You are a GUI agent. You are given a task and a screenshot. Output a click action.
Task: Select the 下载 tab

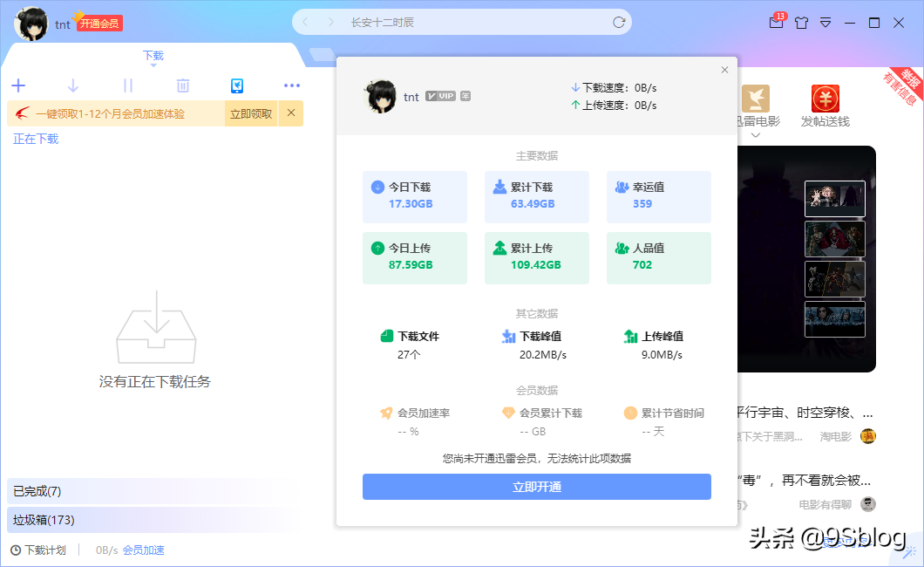coord(153,56)
